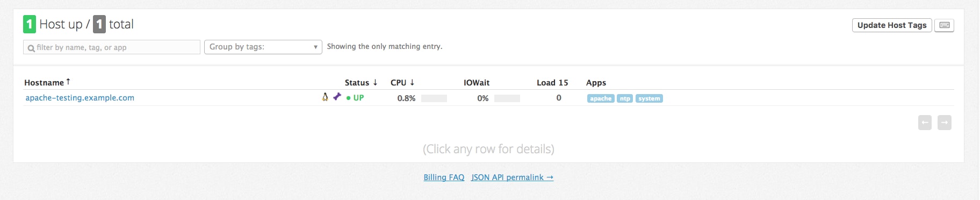Open apache-testing.example.com host link
The image size is (980, 200).
pos(80,98)
